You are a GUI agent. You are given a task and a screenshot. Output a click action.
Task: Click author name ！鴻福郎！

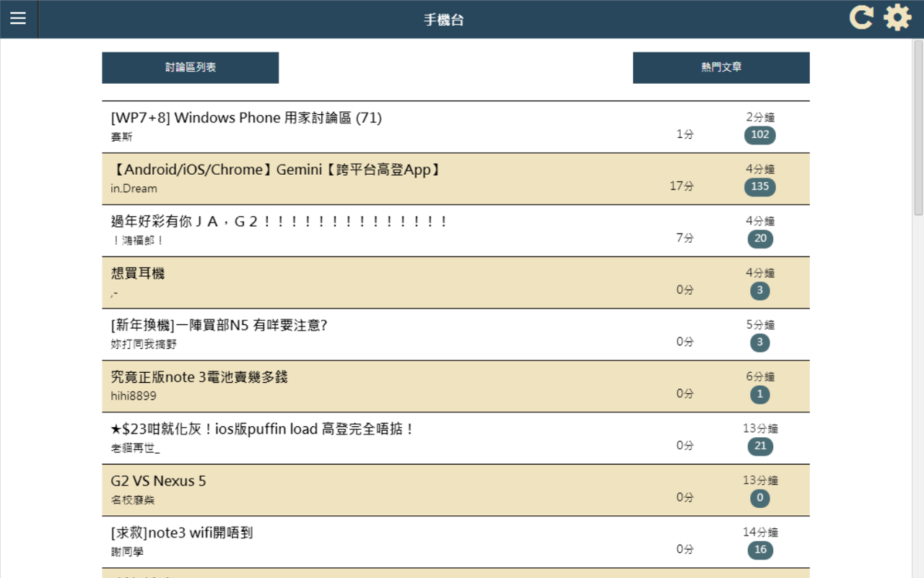coord(138,241)
